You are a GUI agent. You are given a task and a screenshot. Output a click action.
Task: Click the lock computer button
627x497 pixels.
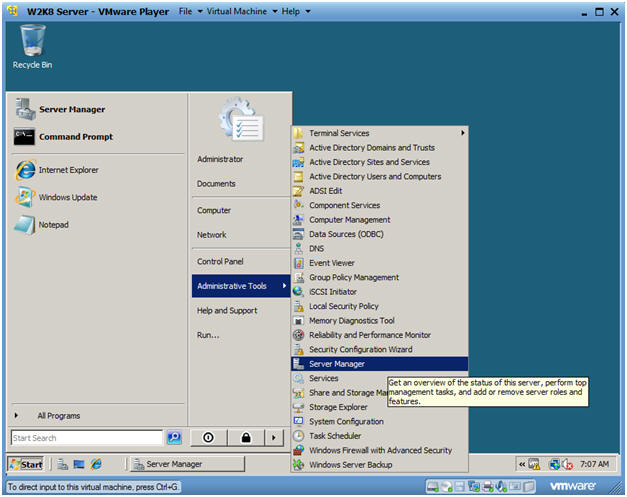tap(246, 437)
